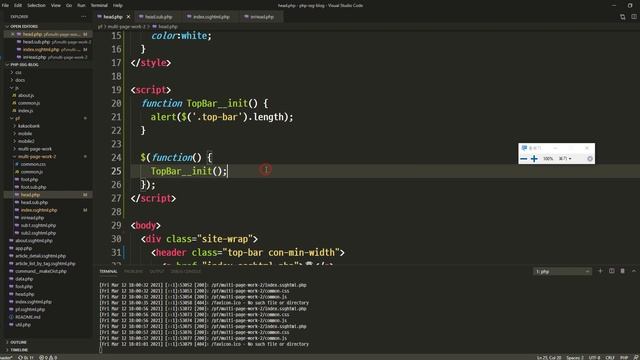Open the Selection menu
640x360 pixels.
pos(36,5)
